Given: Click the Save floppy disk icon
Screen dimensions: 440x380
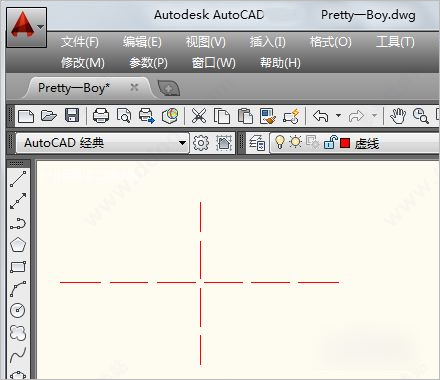Looking at the screenshot, I should (x=72, y=116).
